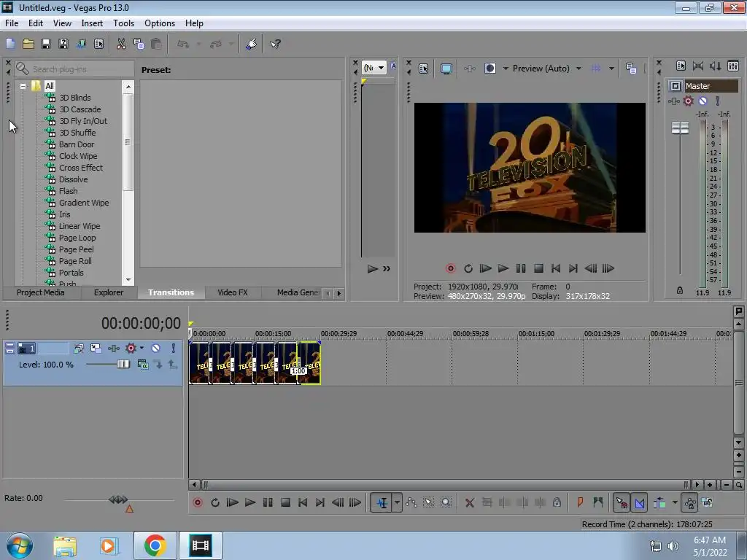Click the Insert Region icon

[x=598, y=502]
